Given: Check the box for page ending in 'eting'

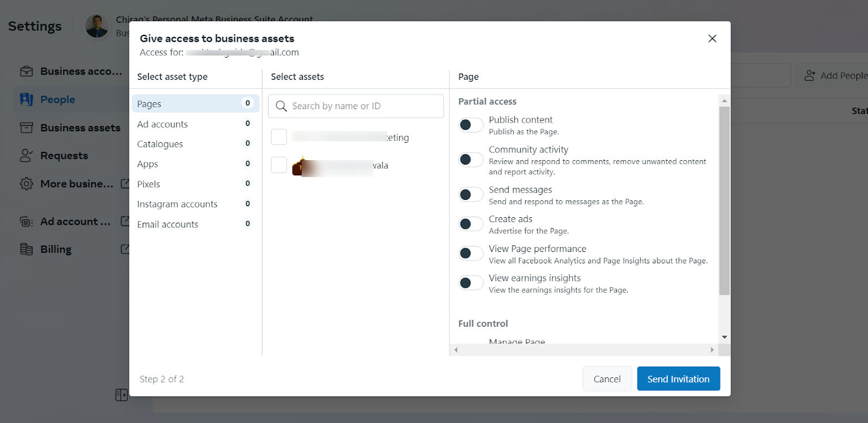Looking at the screenshot, I should [x=279, y=137].
